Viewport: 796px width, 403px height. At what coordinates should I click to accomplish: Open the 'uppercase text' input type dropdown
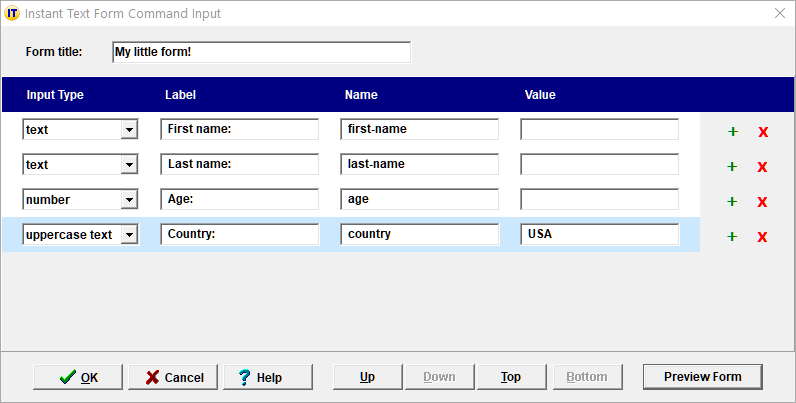[x=129, y=234]
